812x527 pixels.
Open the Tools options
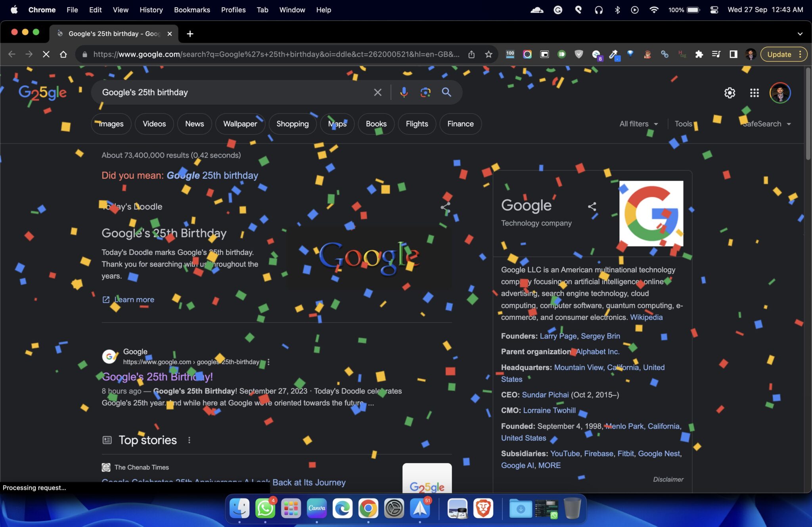[x=684, y=124]
